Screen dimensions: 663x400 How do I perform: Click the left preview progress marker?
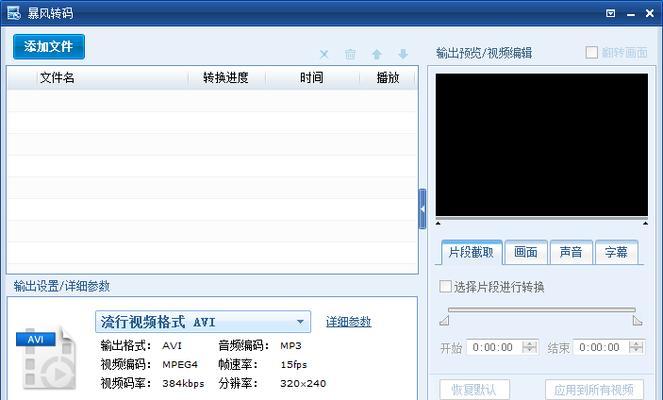point(438,223)
